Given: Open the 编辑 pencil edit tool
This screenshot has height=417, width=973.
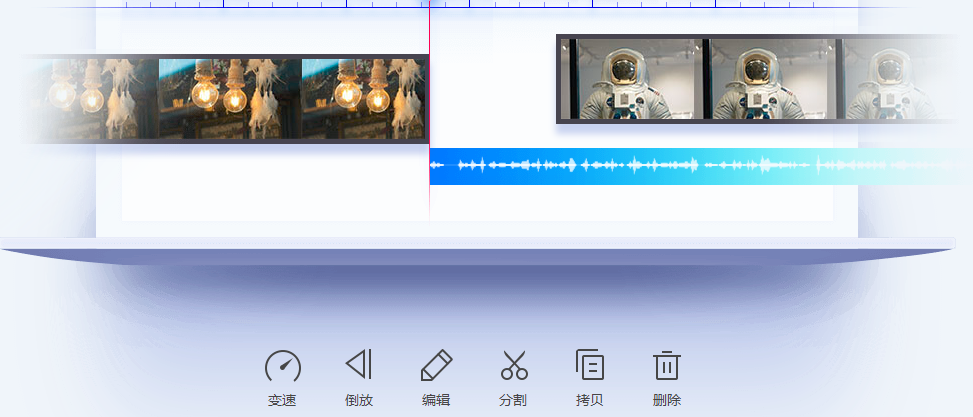Looking at the screenshot, I should point(436,365).
